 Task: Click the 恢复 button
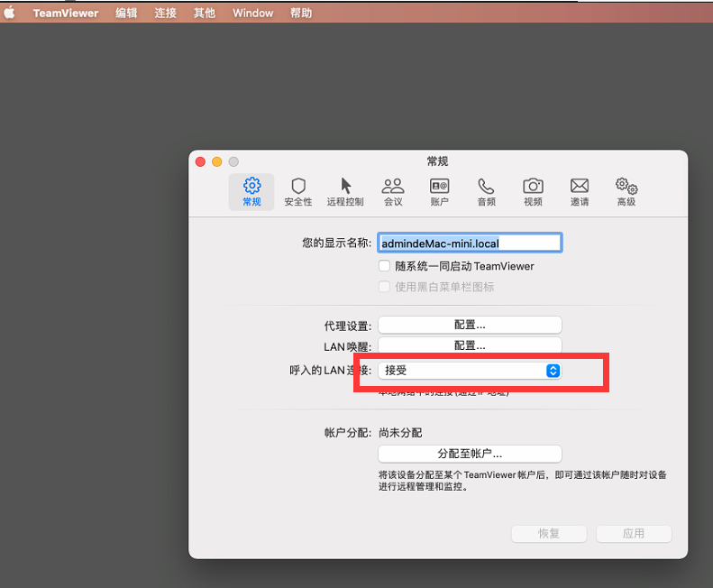(x=549, y=533)
